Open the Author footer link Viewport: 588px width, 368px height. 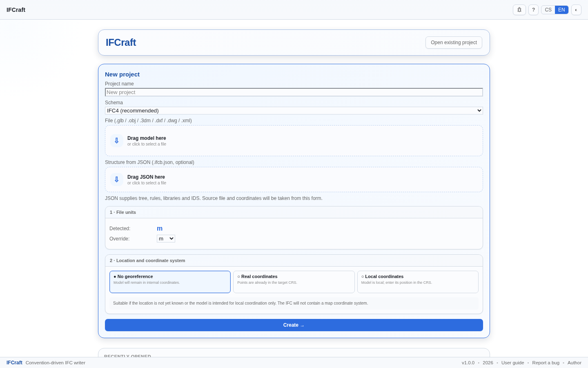point(575,363)
